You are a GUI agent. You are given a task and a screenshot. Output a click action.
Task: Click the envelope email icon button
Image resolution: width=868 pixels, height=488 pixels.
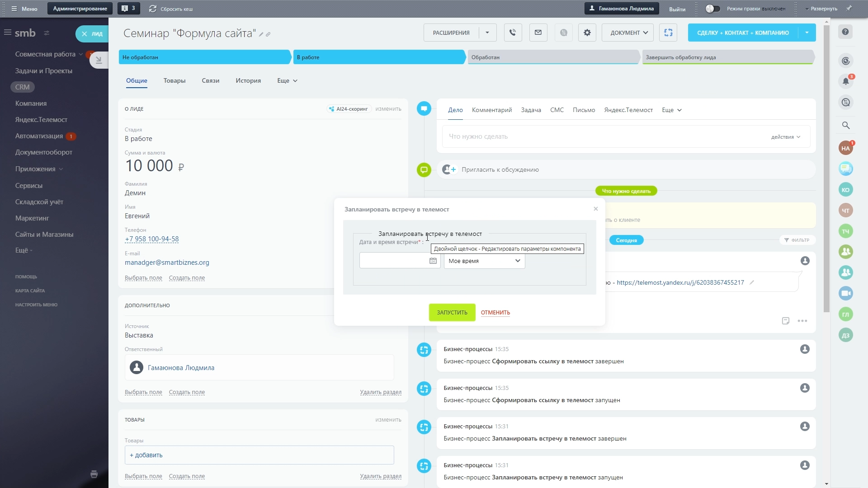tap(538, 33)
